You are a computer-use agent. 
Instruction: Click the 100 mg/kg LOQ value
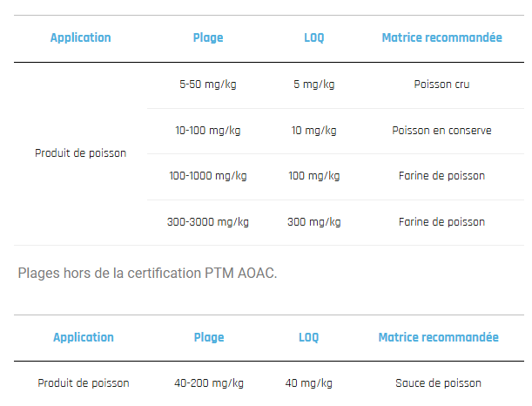click(313, 176)
